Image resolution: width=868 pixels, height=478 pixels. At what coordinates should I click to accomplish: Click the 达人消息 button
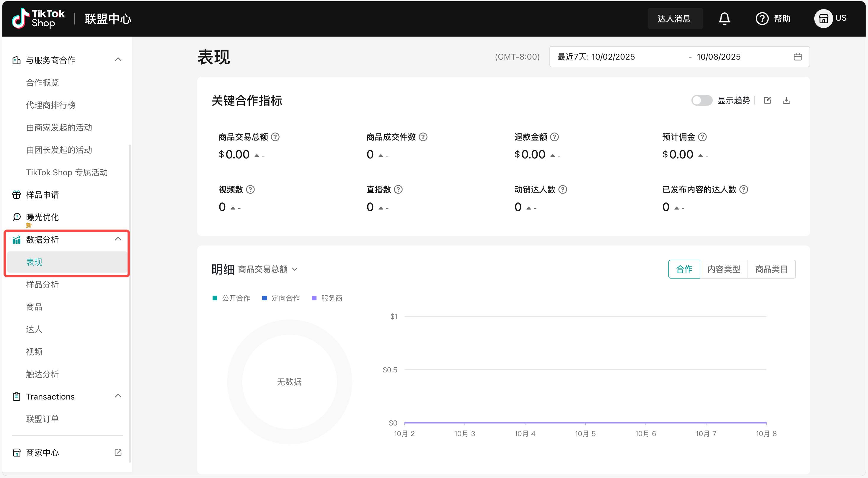(674, 19)
